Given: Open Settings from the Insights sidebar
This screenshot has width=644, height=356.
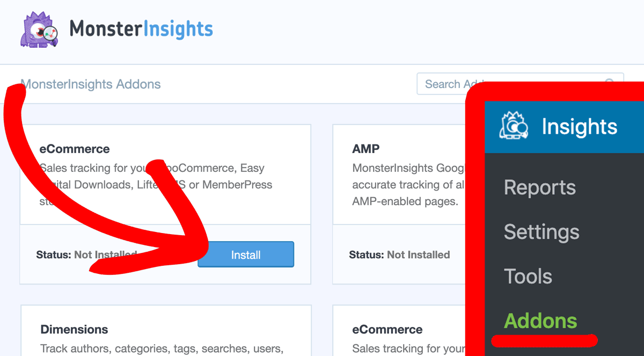Looking at the screenshot, I should point(541,232).
